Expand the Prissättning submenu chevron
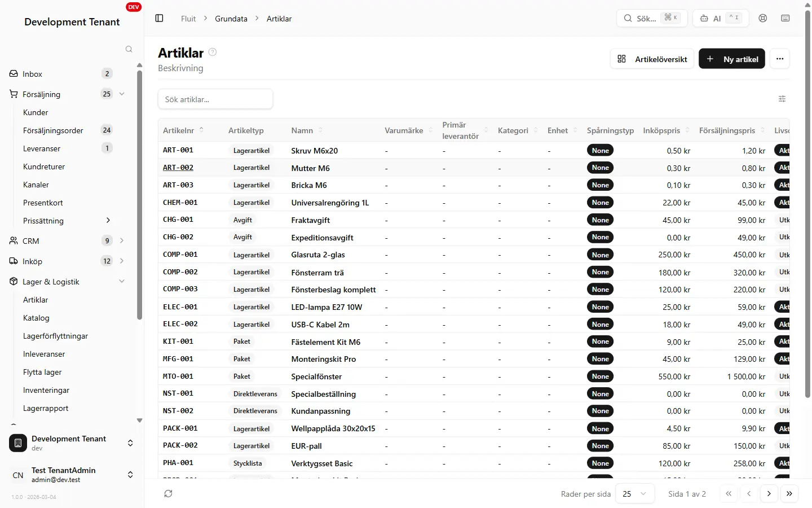Screen dimensions: 812x508 coord(108,220)
